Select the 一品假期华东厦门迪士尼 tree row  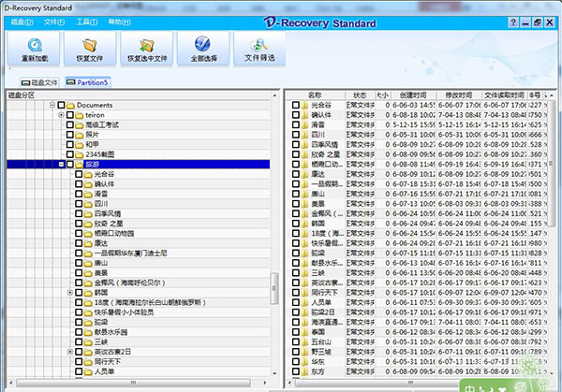pos(130,254)
